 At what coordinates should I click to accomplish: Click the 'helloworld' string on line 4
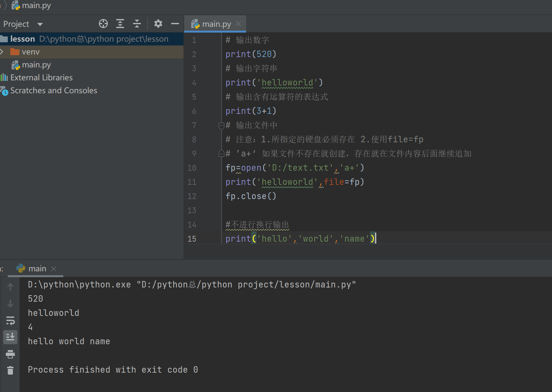[287, 83]
